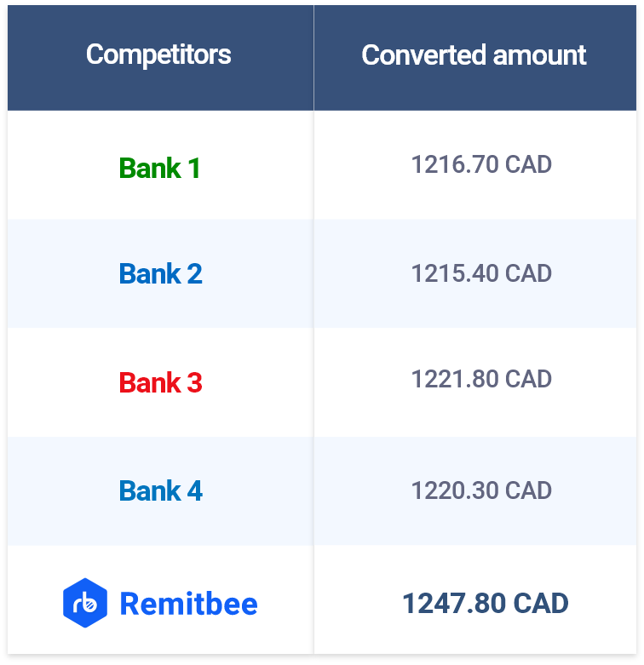Select the CAD code beside 1215.40
This screenshot has height=665, width=644.
click(x=528, y=273)
